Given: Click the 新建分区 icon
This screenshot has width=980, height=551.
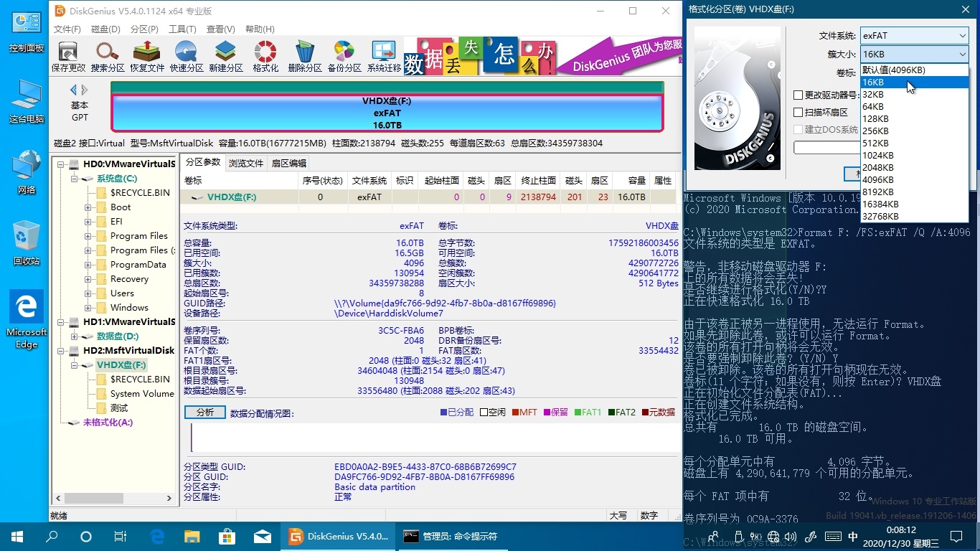Looking at the screenshot, I should [226, 57].
